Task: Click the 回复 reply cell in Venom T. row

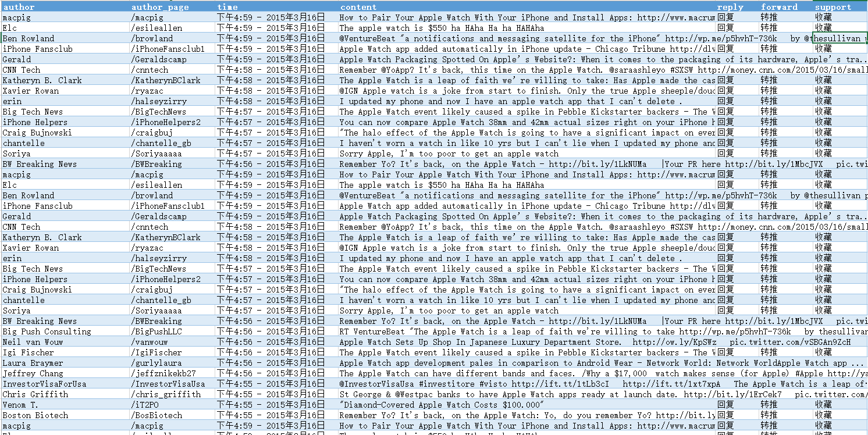Action: coord(737,405)
